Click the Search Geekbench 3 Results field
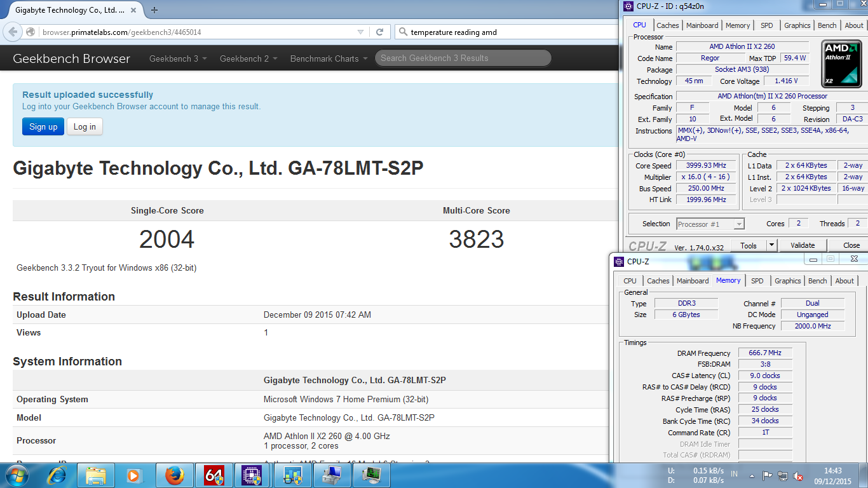The height and width of the screenshot is (488, 868). 463,58
